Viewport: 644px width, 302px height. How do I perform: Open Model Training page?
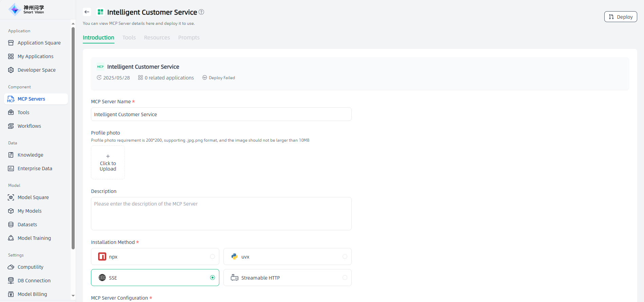[x=34, y=238]
